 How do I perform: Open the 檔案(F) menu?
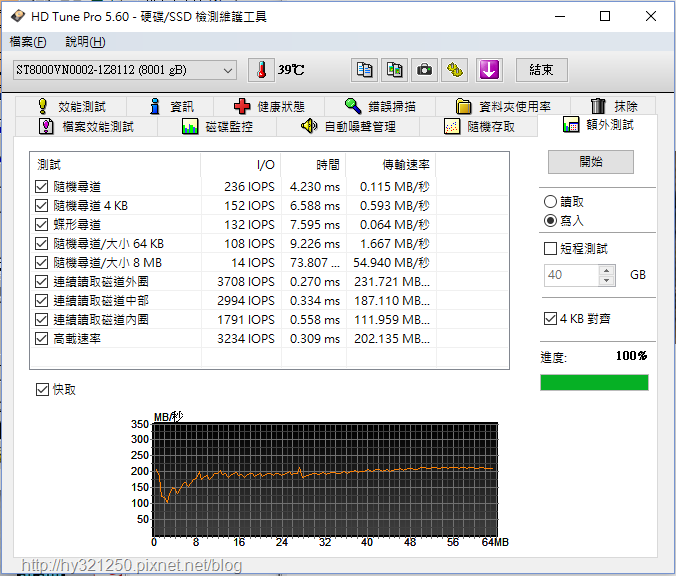coord(28,42)
